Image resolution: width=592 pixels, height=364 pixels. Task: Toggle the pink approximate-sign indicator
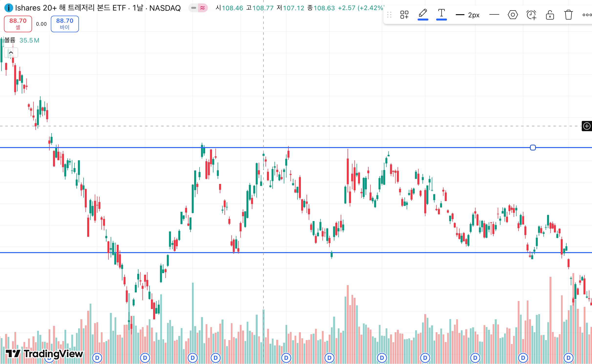(203, 8)
